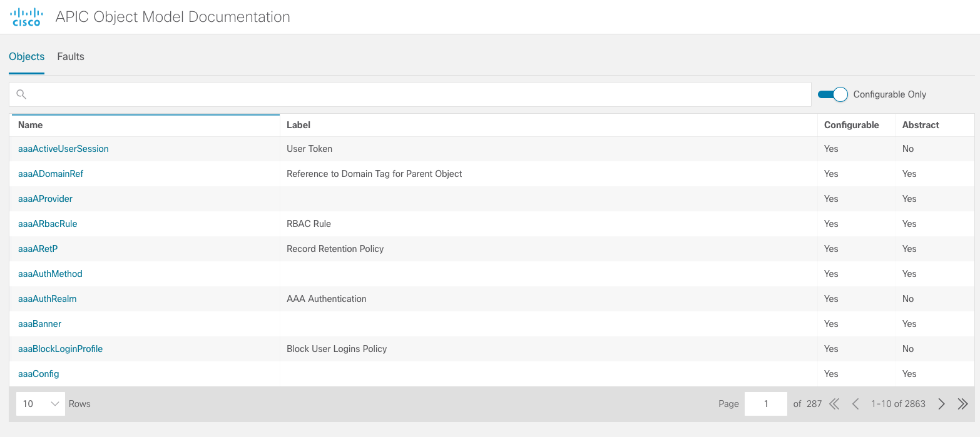This screenshot has width=980, height=437.
Task: Go to the first page arrow
Action: point(834,404)
